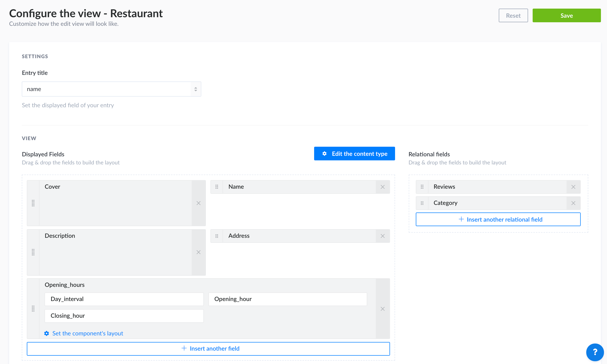Save the view configuration

[567, 15]
